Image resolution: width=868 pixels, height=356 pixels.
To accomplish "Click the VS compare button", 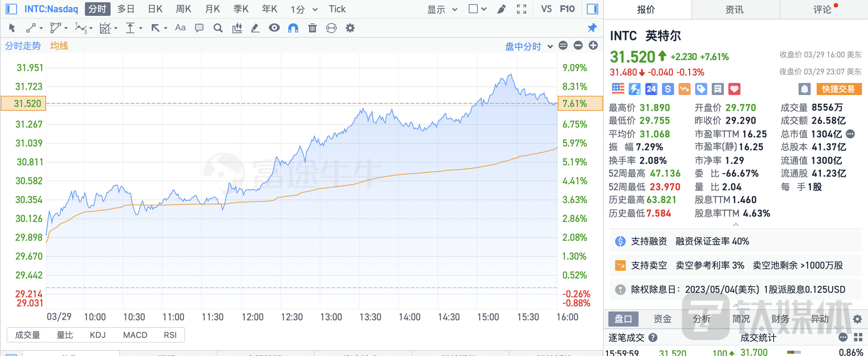I will pyautogui.click(x=546, y=9).
